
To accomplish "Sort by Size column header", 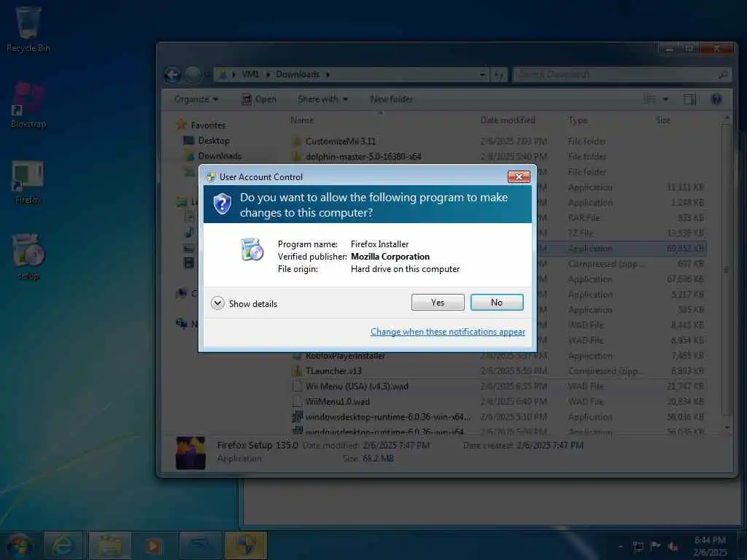I will (x=662, y=120).
